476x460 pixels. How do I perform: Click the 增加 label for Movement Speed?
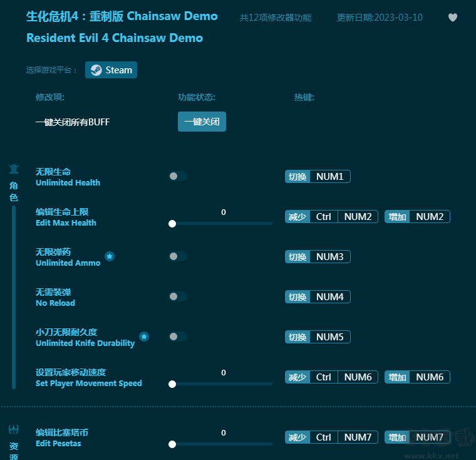pos(397,377)
